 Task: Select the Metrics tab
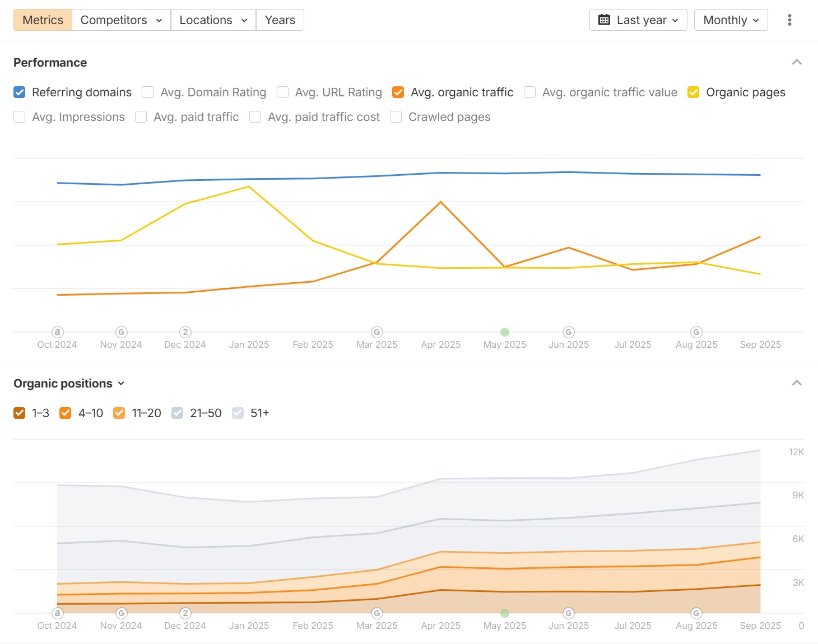click(43, 20)
